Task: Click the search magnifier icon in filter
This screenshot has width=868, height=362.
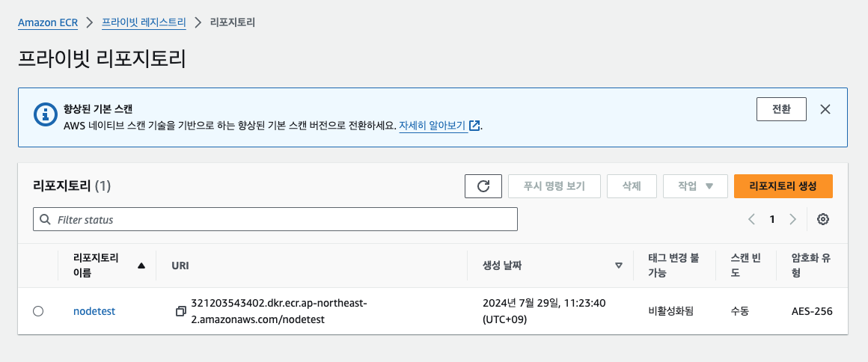Action: tap(46, 220)
